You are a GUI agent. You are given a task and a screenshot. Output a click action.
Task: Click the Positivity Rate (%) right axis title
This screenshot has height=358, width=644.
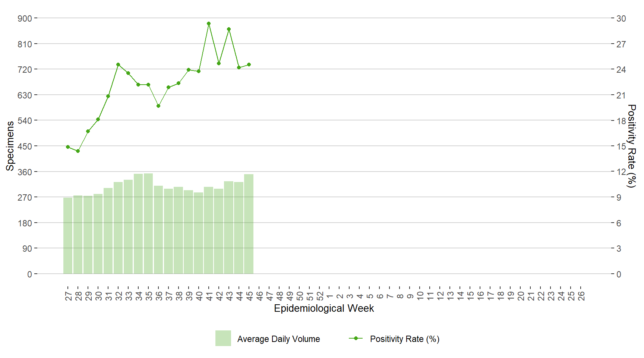coord(631,146)
